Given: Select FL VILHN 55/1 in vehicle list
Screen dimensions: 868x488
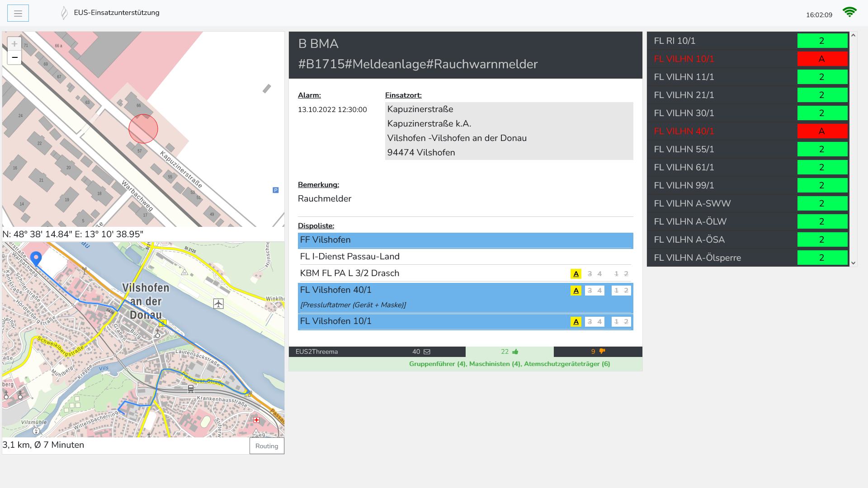Looking at the screenshot, I should (x=748, y=149).
